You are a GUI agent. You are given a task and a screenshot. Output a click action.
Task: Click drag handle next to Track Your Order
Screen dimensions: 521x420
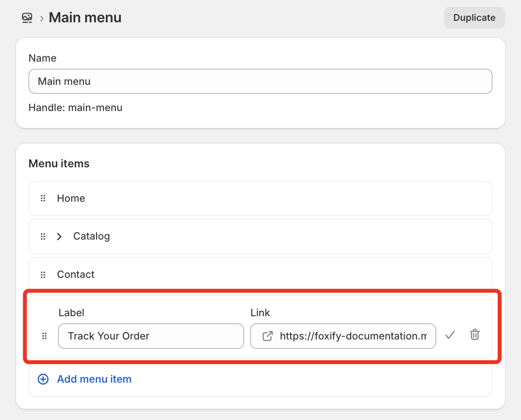pos(44,336)
